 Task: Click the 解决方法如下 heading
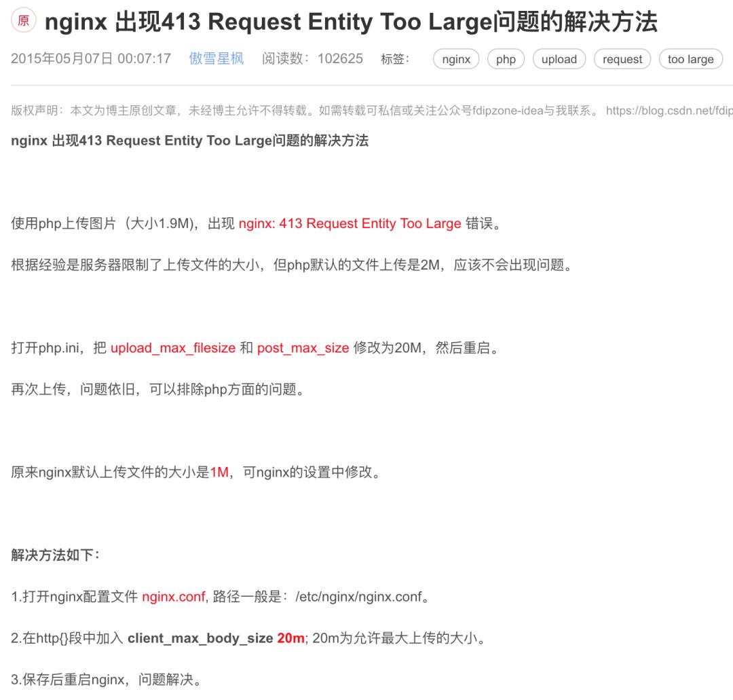tap(55, 555)
